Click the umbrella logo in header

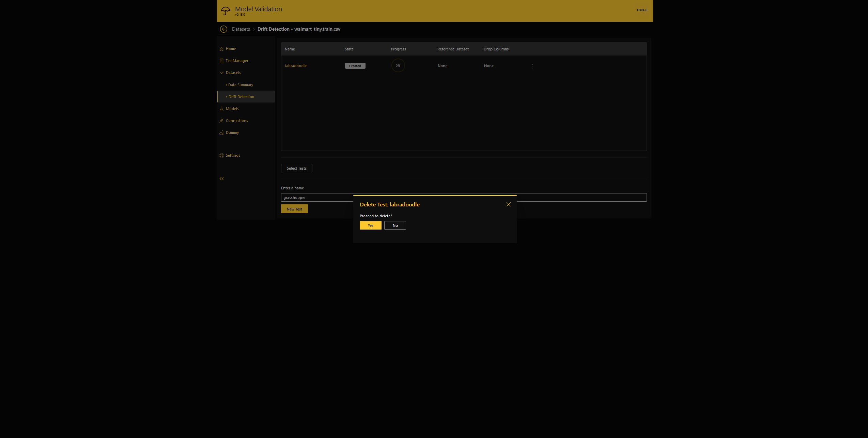point(226,11)
